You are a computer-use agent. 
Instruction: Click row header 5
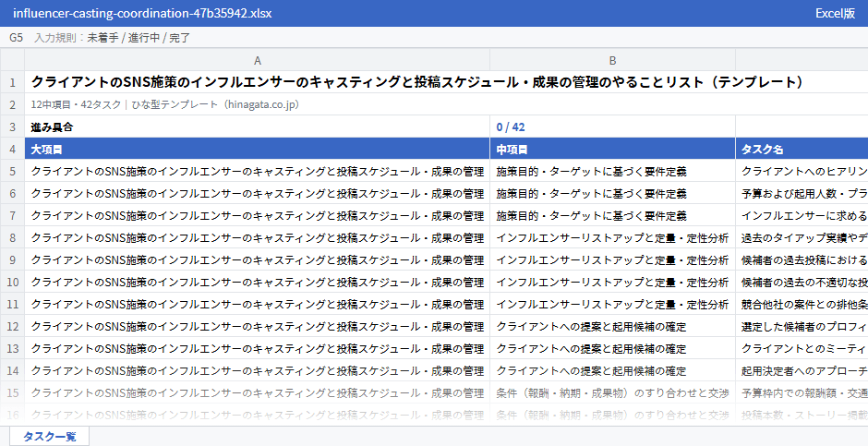12,171
